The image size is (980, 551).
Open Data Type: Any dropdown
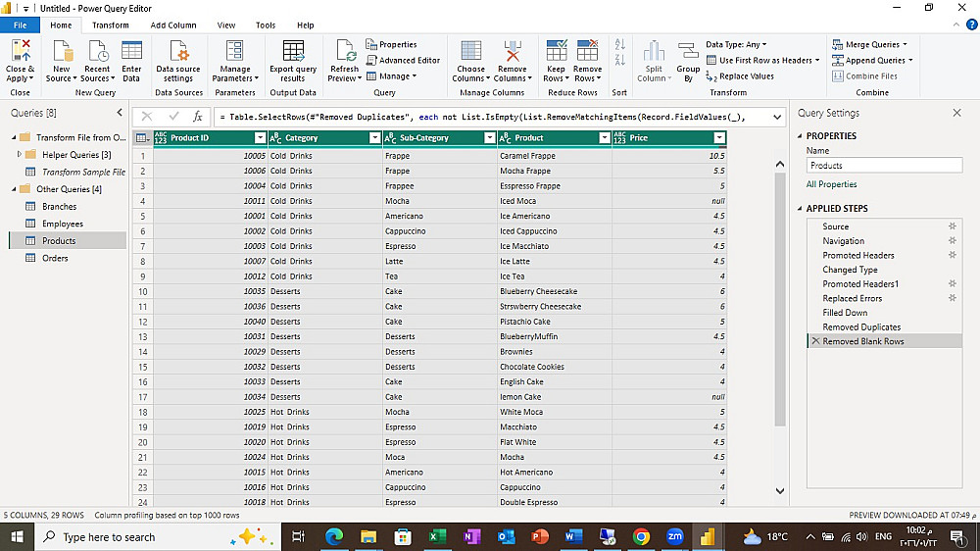(736, 44)
